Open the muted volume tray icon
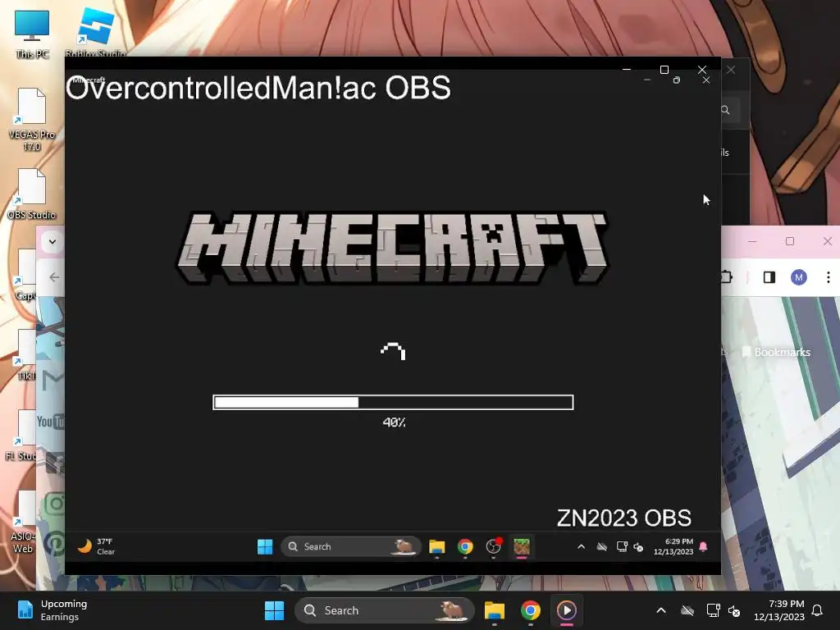Image resolution: width=840 pixels, height=630 pixels. [734, 610]
